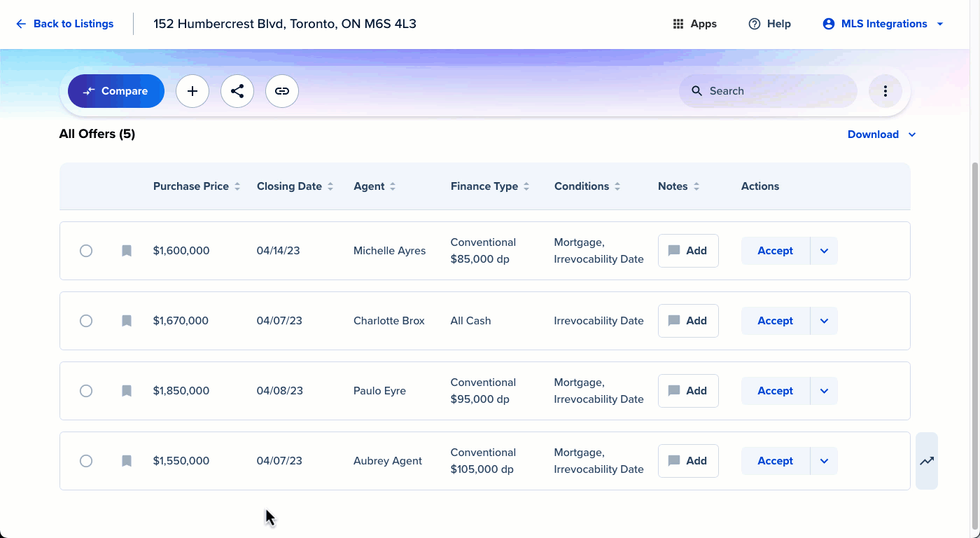Select the Michelle Ayres offer radio button

[x=86, y=251]
